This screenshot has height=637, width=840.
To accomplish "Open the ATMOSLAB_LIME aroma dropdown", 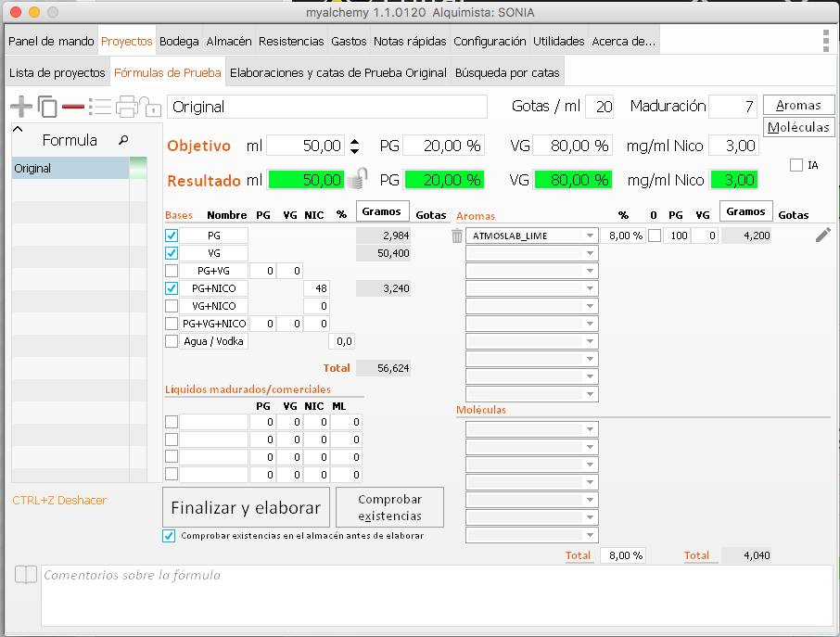I will (590, 236).
